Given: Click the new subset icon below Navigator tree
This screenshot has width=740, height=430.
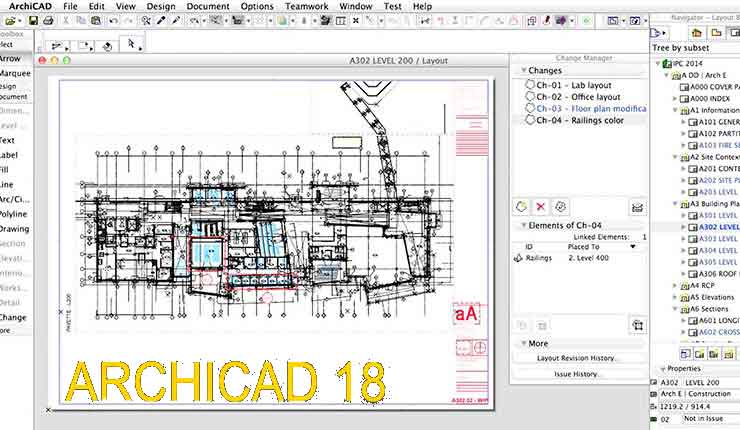Looking at the screenshot, I should [729, 354].
